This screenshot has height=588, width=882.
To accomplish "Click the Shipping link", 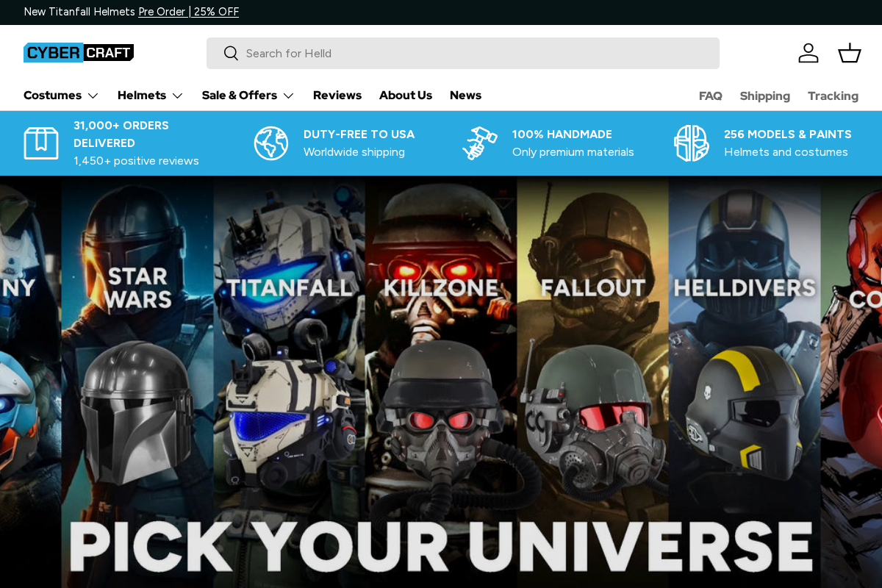I will 764,96.
